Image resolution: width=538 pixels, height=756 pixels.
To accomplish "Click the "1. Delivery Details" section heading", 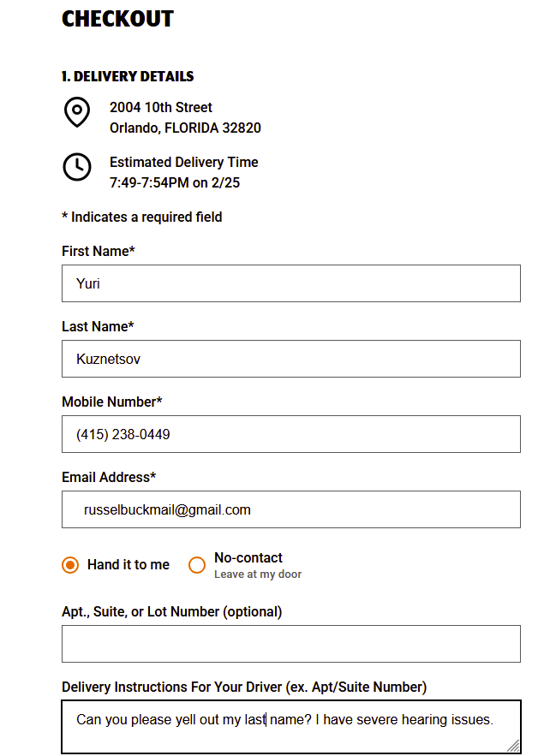I will 128,76.
